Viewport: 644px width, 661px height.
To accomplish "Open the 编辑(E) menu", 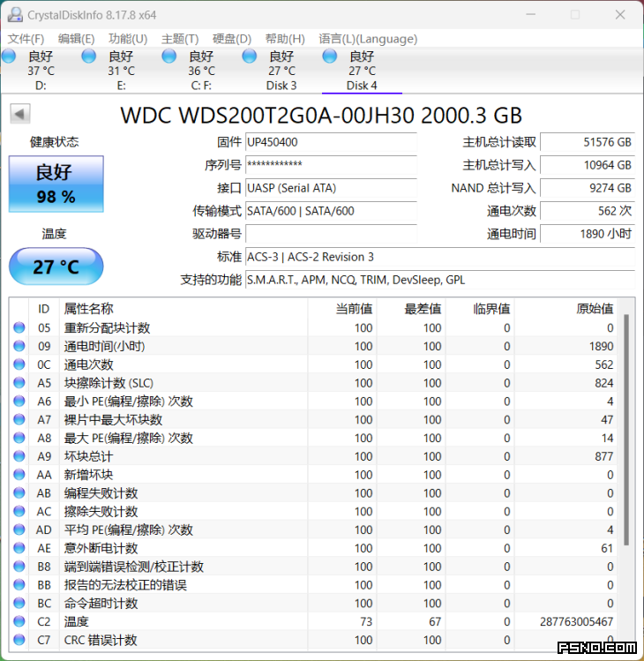I will (76, 39).
